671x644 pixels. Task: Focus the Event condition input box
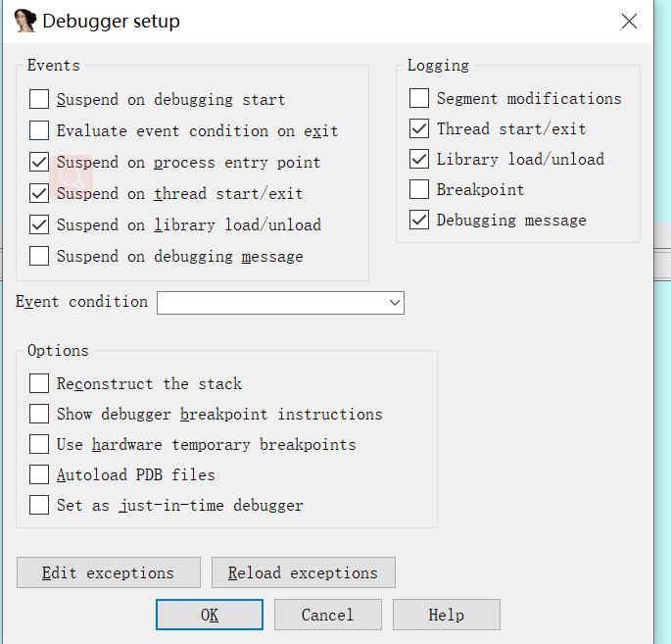280,303
